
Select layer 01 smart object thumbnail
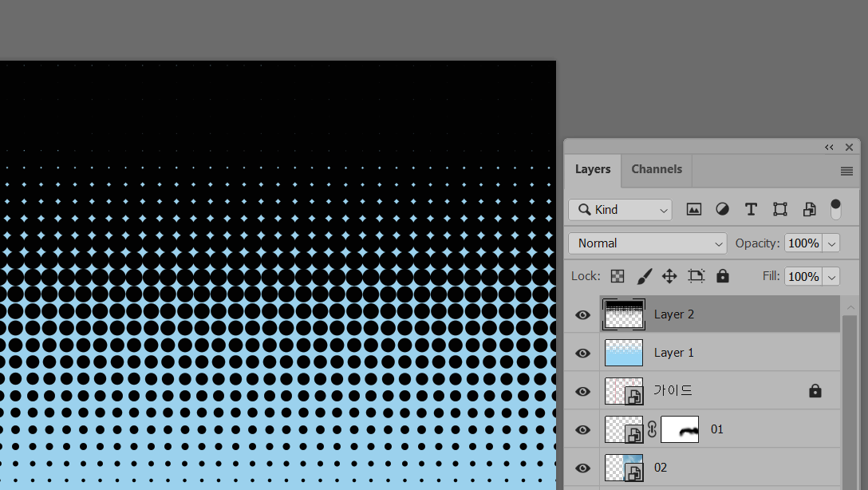(624, 429)
